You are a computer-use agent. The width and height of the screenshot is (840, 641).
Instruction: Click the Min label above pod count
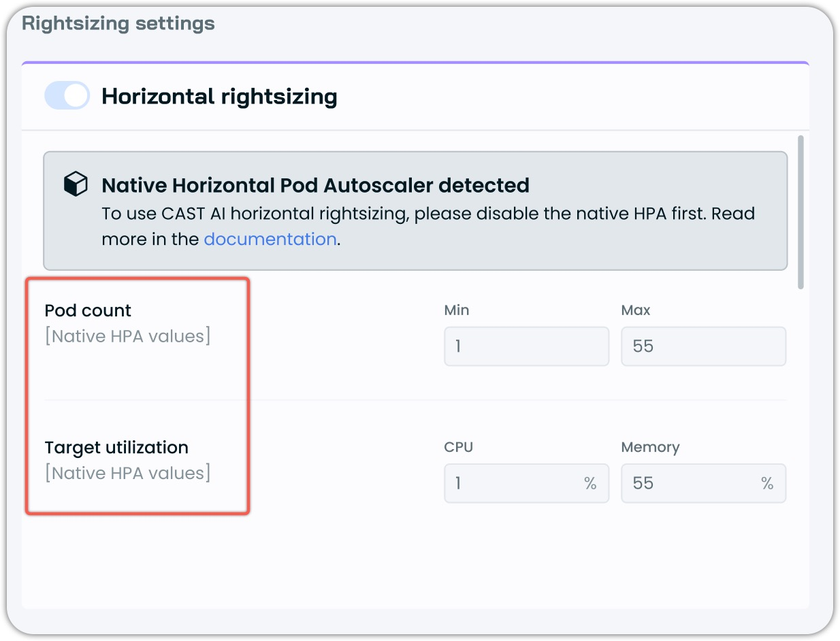tap(456, 310)
